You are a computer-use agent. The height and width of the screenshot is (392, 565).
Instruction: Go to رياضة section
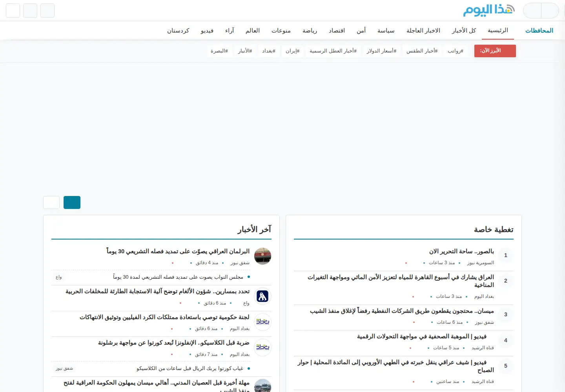pos(310,31)
